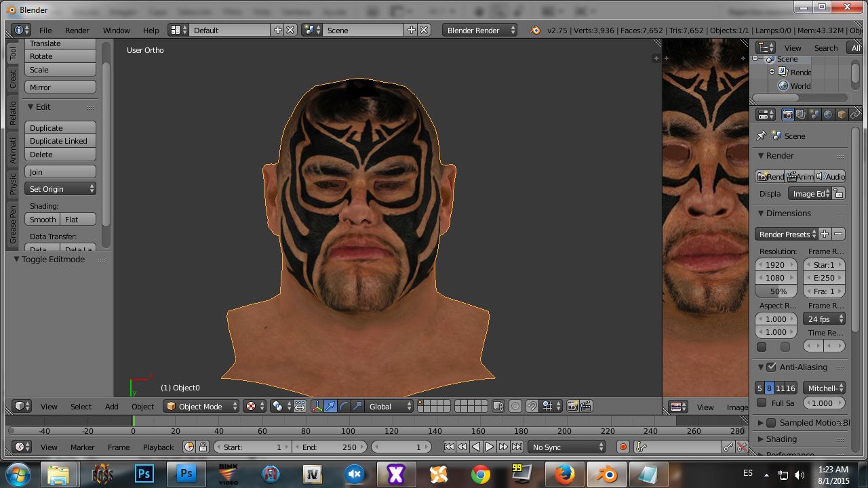Delete the Default screen layout with X

pyautogui.click(x=290, y=30)
